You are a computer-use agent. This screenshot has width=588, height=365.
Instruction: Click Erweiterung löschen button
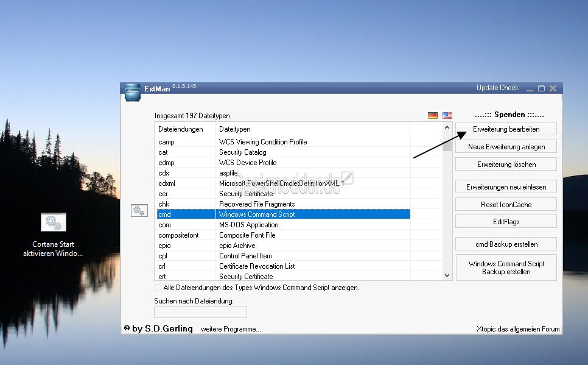[x=506, y=164]
